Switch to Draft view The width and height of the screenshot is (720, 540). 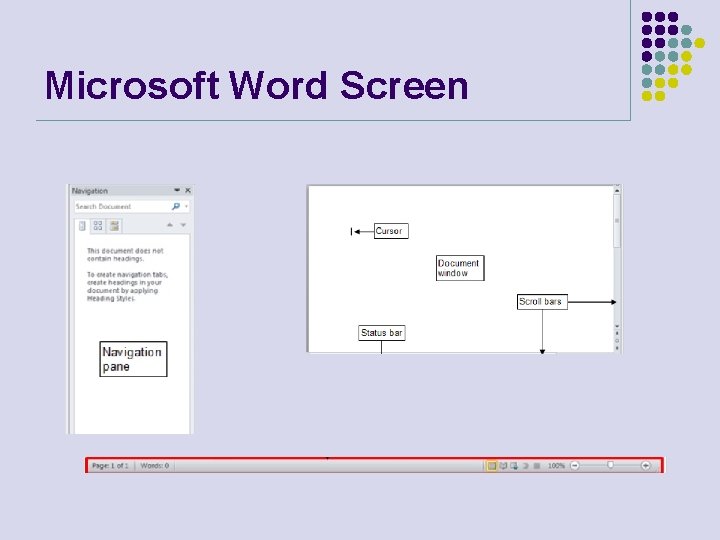[x=537, y=466]
